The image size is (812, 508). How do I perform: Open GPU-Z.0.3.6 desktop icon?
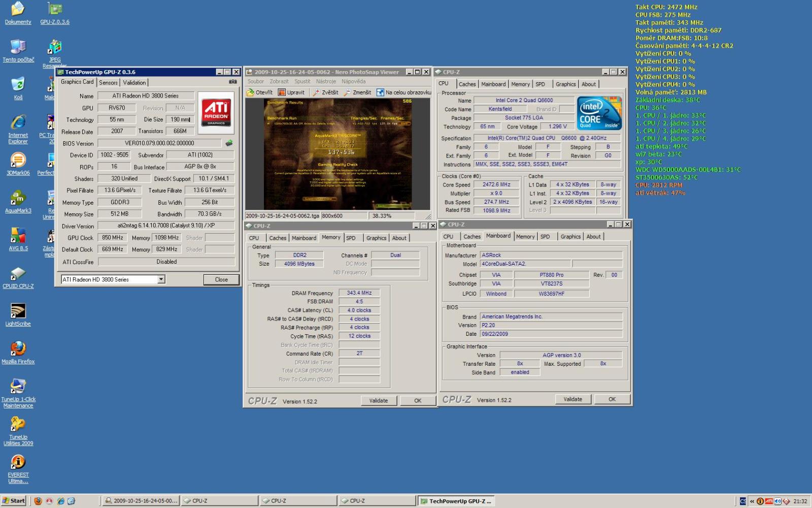point(55,13)
